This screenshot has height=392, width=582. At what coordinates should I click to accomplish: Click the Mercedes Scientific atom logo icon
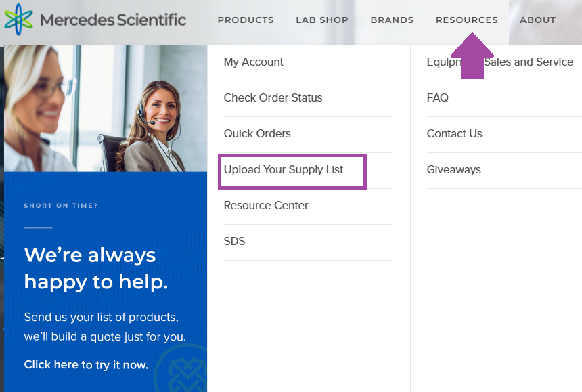coord(18,20)
